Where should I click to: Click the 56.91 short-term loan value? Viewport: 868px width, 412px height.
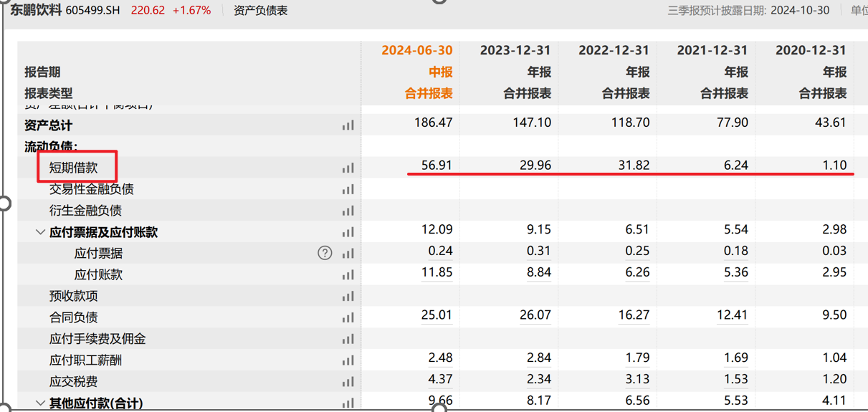coord(437,166)
